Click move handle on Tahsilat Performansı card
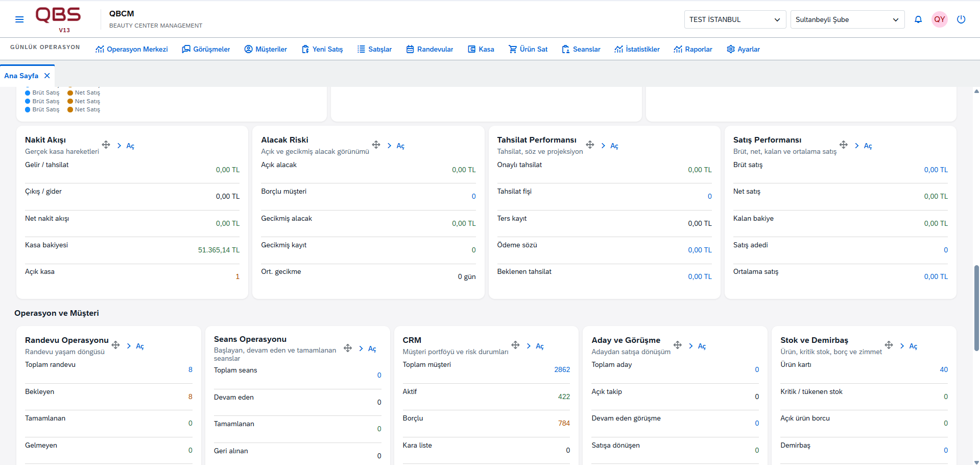The height and width of the screenshot is (465, 980). point(590,145)
